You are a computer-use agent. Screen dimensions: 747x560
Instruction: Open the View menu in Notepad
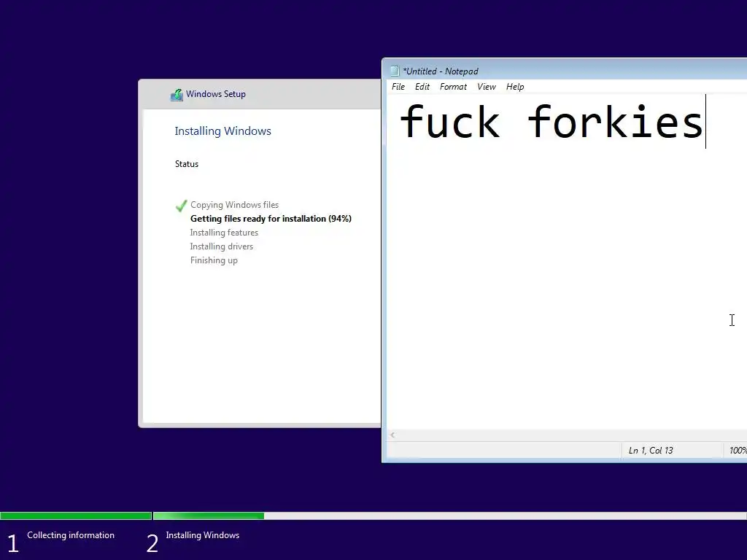[x=487, y=87]
